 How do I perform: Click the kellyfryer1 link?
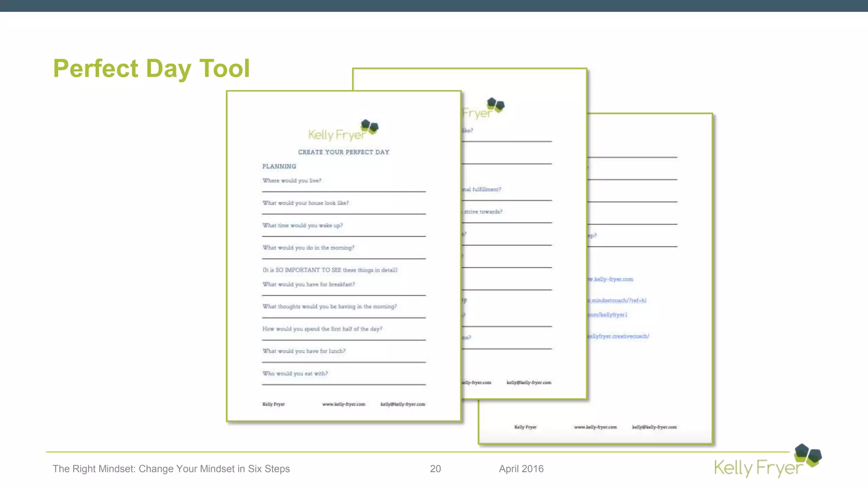(607, 315)
